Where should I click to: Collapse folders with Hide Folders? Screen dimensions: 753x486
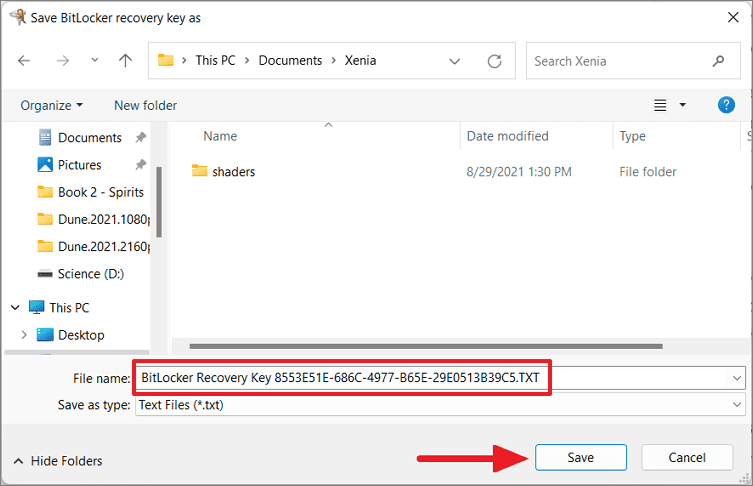click(x=58, y=461)
